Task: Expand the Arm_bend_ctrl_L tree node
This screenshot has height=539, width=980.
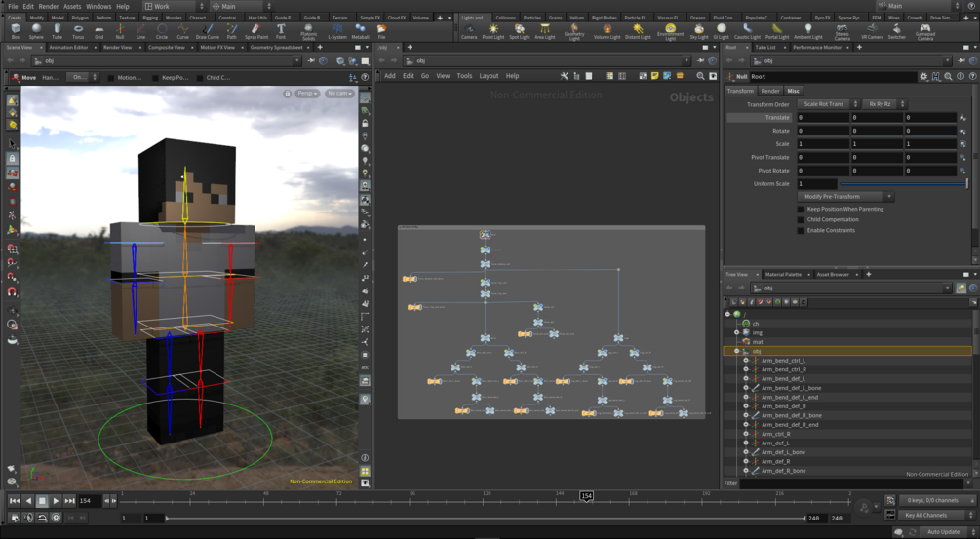Action: coord(746,361)
